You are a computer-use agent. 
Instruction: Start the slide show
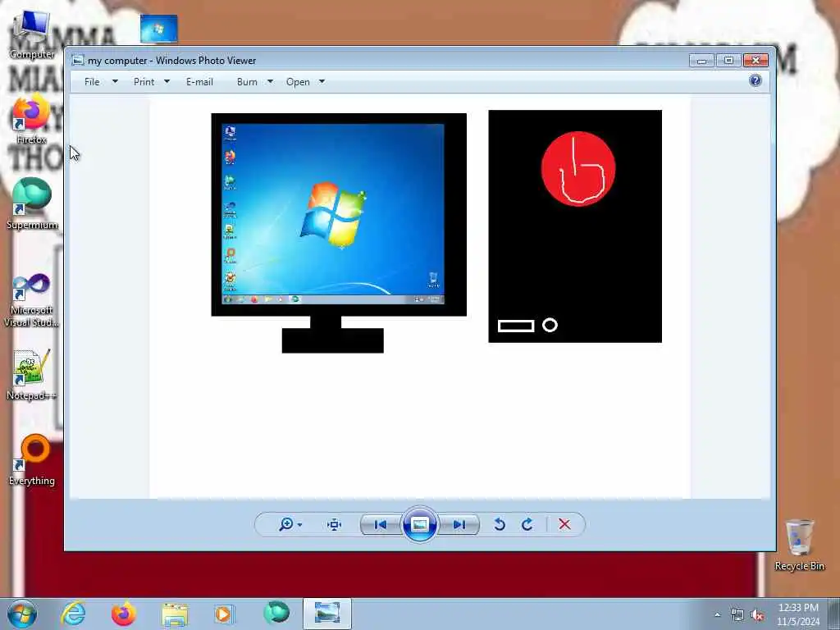(419, 524)
